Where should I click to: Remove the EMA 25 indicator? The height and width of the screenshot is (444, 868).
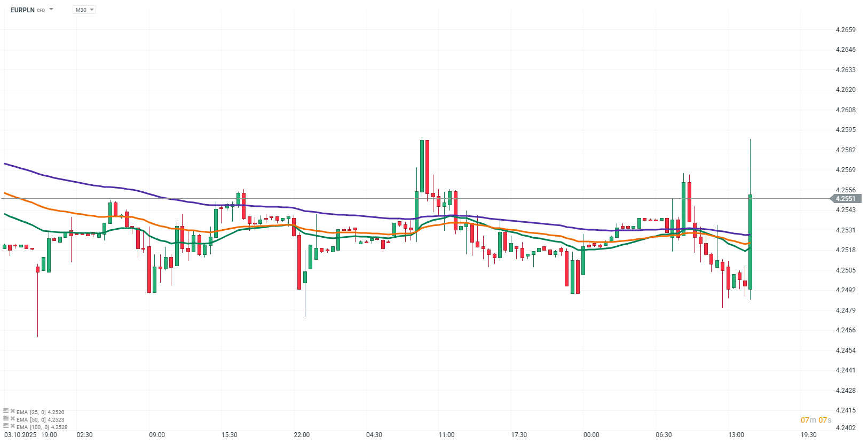click(x=12, y=411)
